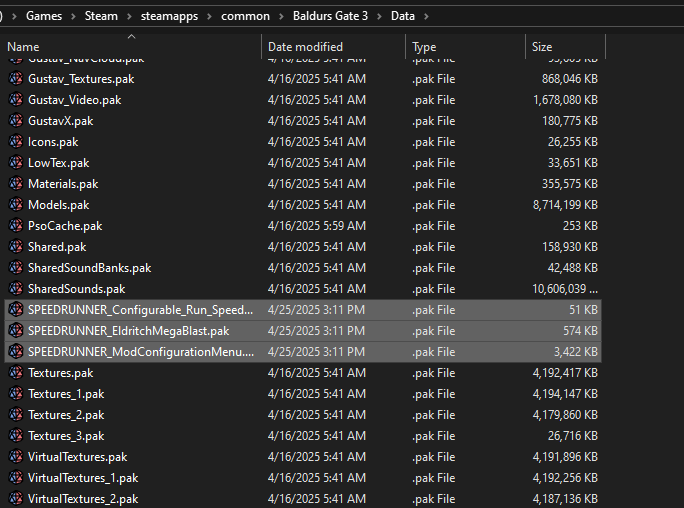
Task: Click the Icons.pak file icon
Action: 16,142
